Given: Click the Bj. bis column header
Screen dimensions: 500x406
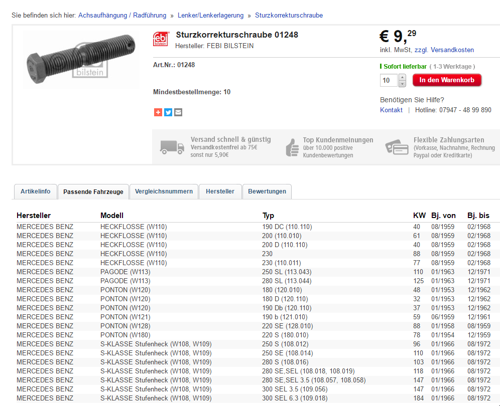Looking at the screenshot, I should coord(478,216).
